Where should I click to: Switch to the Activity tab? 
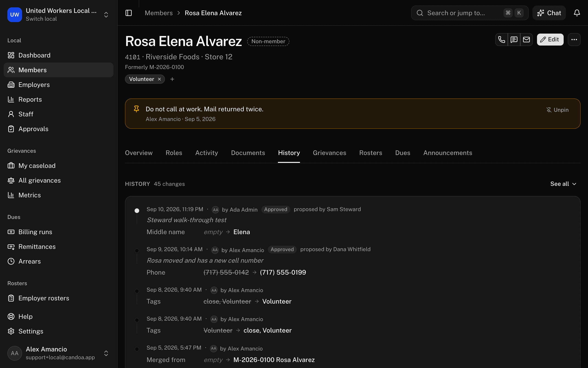[x=206, y=153]
